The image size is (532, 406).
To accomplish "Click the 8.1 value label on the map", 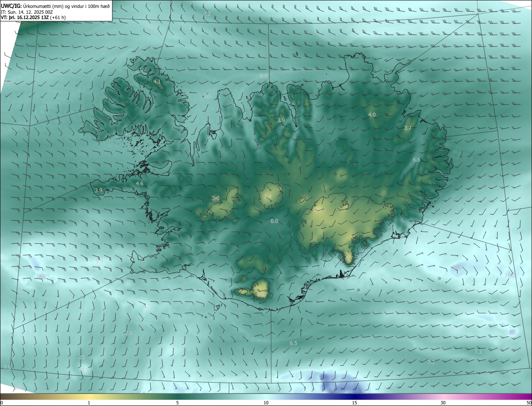I will click(x=207, y=96).
